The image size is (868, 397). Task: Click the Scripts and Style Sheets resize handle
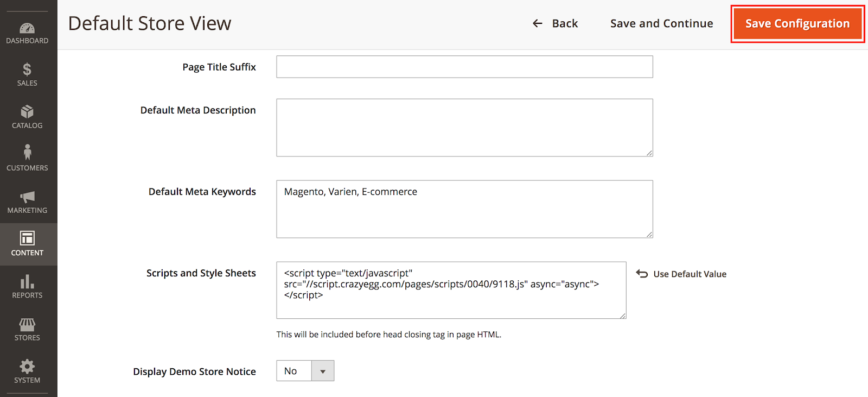pos(623,315)
